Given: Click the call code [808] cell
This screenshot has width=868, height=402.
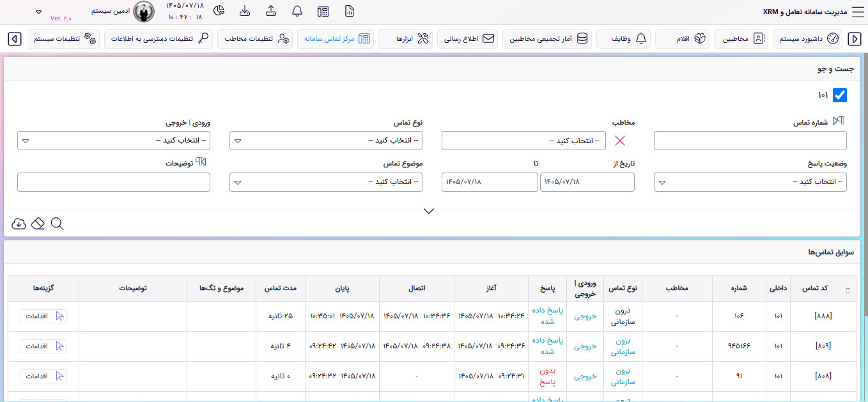Looking at the screenshot, I should point(823,376).
